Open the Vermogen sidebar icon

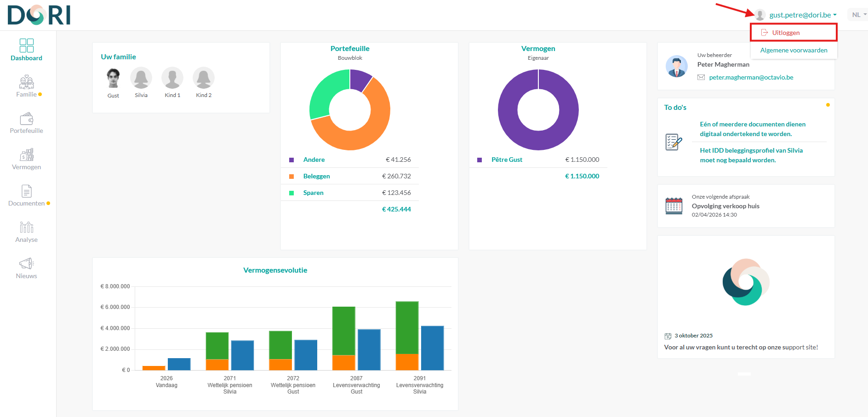point(27,154)
